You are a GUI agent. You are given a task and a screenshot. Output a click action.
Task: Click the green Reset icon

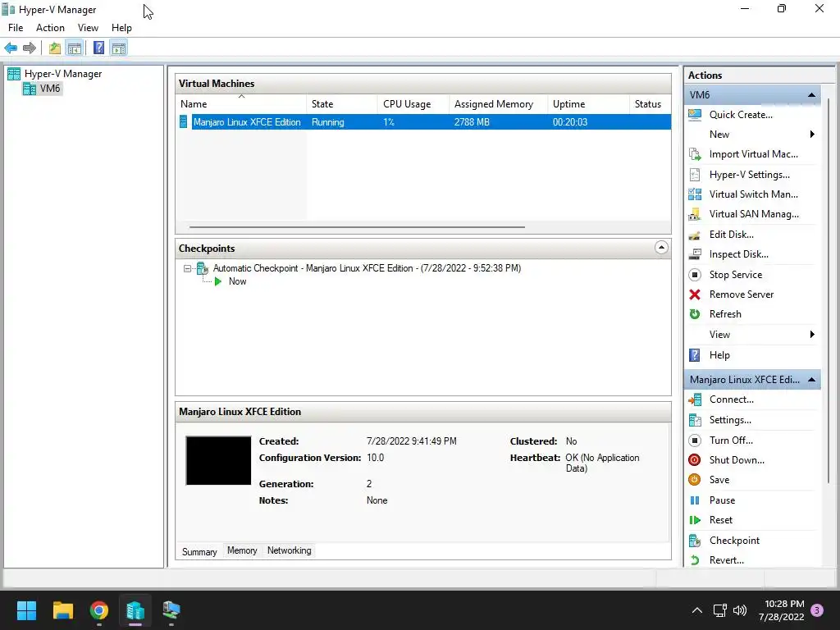click(695, 520)
